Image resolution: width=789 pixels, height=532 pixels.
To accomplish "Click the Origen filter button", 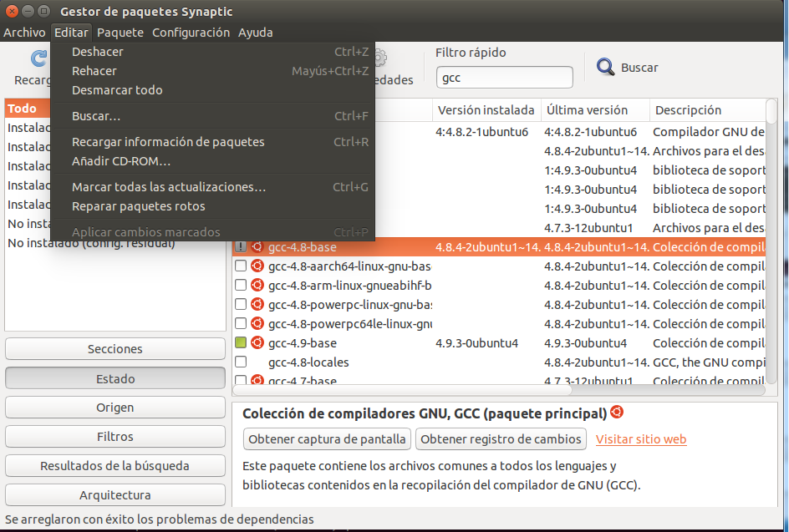I will [115, 408].
